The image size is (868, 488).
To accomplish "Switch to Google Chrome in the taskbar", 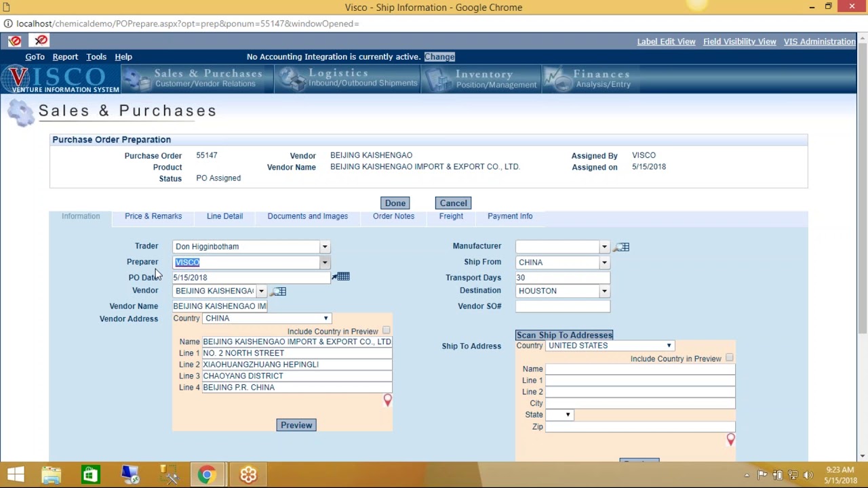I will (x=207, y=474).
